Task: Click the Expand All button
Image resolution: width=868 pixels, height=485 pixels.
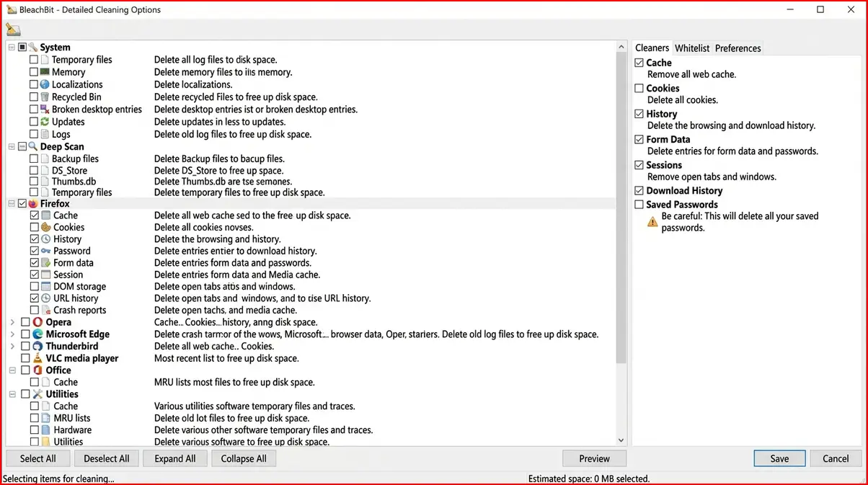Action: click(x=175, y=458)
